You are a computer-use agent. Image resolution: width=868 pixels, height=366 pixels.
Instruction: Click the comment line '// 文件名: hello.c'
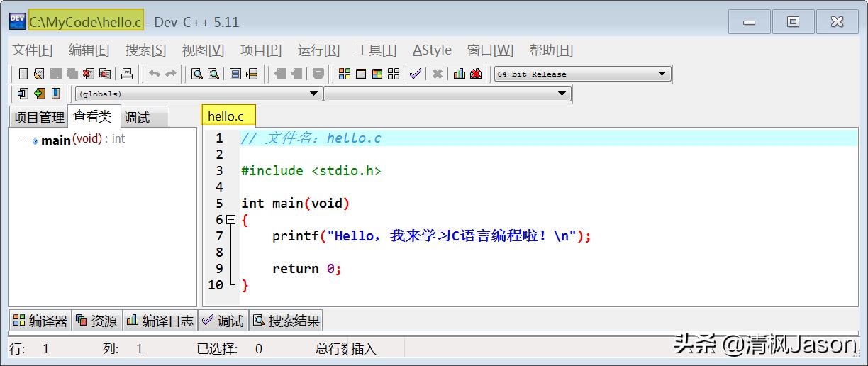[311, 138]
